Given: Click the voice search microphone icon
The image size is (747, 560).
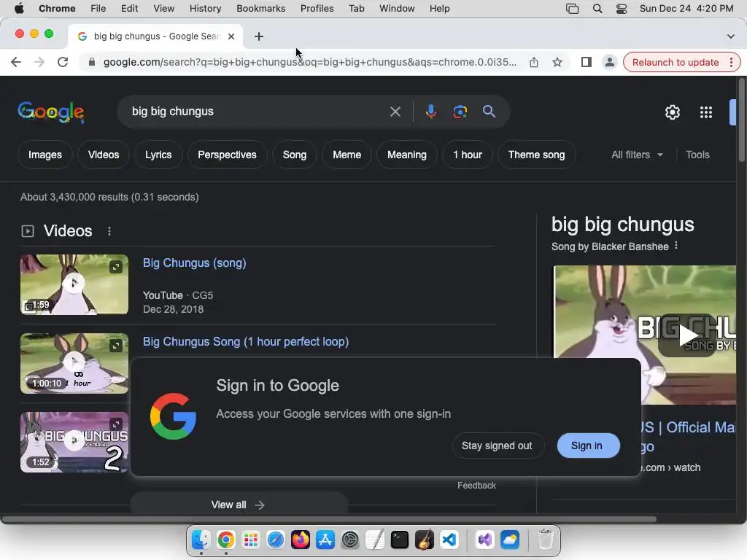Looking at the screenshot, I should click(430, 112).
